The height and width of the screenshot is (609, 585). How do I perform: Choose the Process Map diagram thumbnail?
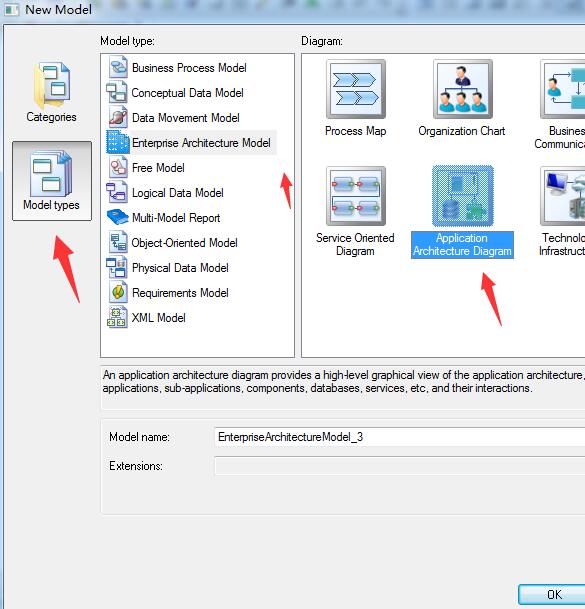pyautogui.click(x=356, y=89)
